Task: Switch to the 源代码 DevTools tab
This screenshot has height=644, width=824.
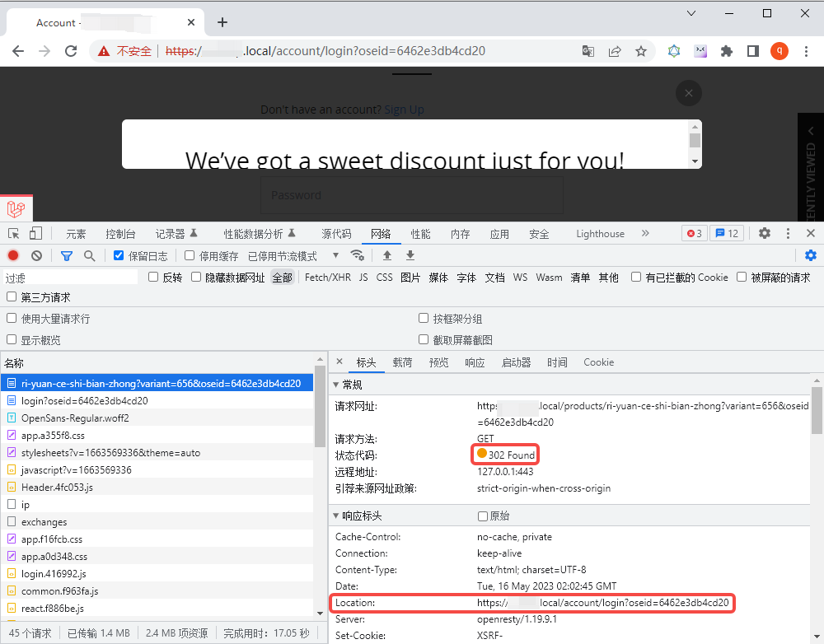Action: pos(336,234)
